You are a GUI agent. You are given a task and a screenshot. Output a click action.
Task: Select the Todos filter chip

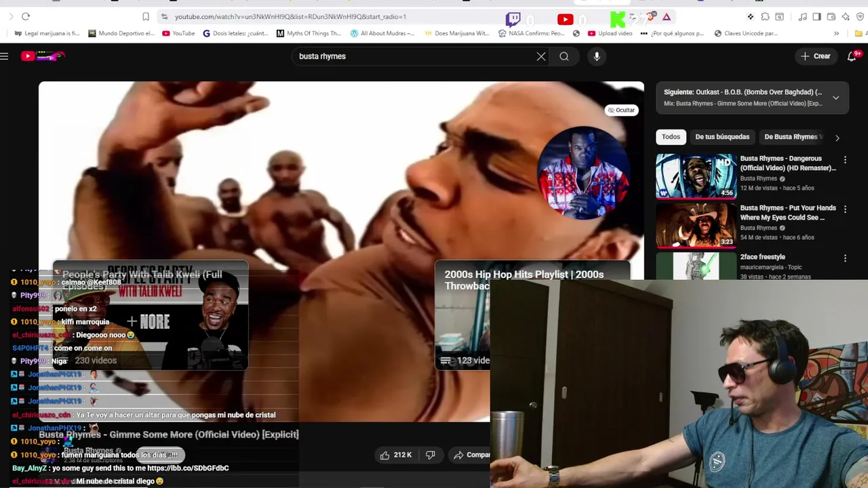coord(671,137)
